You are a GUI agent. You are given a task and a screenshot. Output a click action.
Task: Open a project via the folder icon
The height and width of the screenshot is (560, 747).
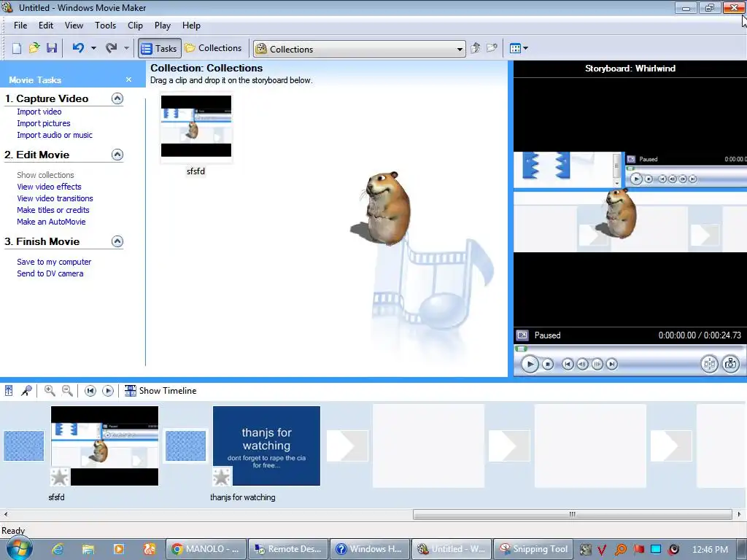tap(34, 48)
